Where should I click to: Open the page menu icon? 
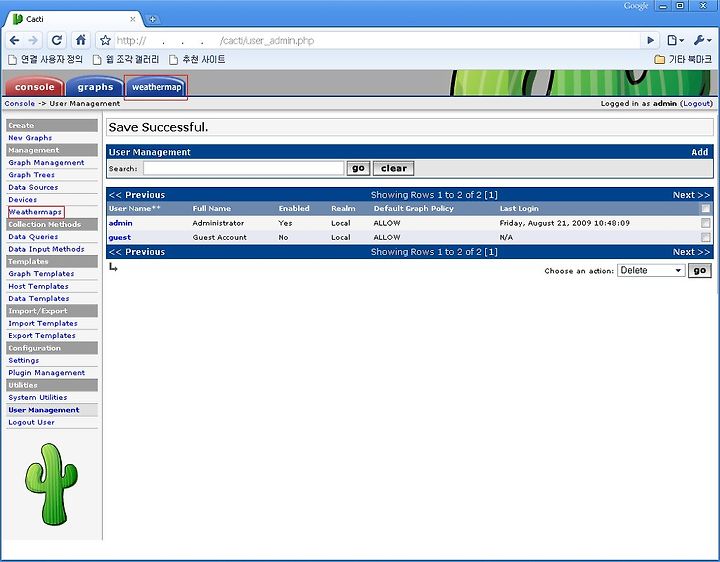(x=675, y=40)
